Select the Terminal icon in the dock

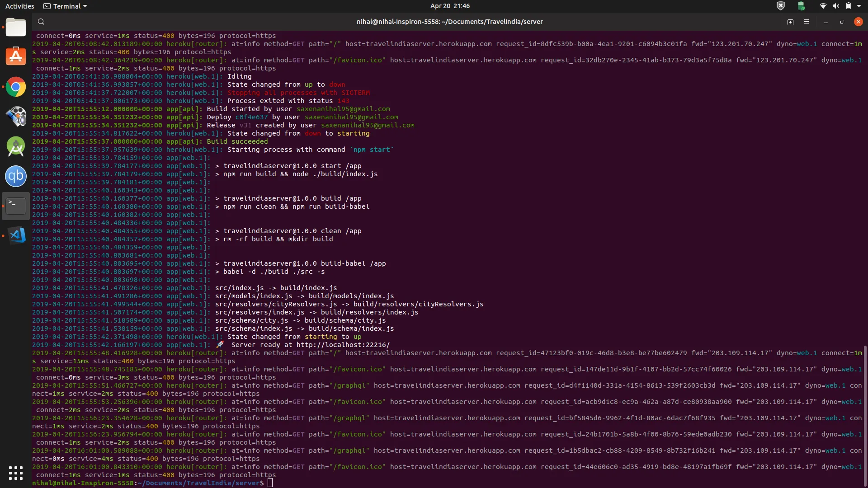tap(16, 206)
